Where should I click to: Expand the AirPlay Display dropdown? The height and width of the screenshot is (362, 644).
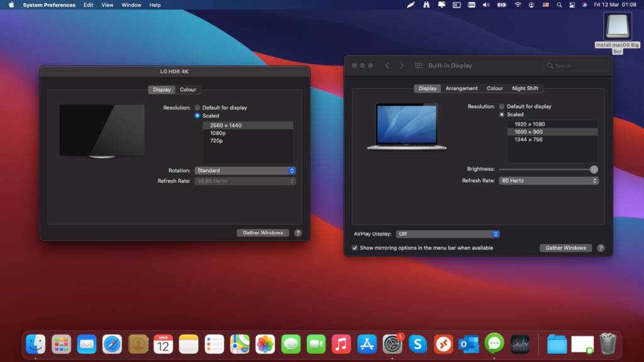(448, 234)
